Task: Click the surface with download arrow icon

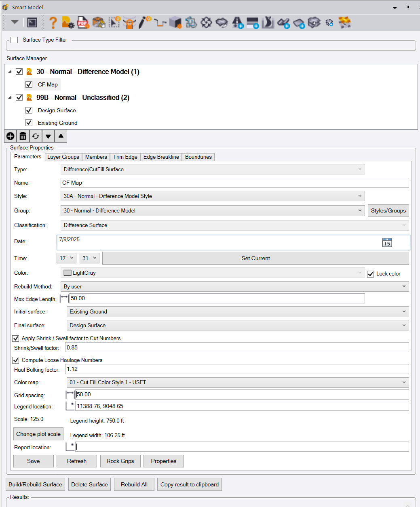Action: (x=314, y=23)
